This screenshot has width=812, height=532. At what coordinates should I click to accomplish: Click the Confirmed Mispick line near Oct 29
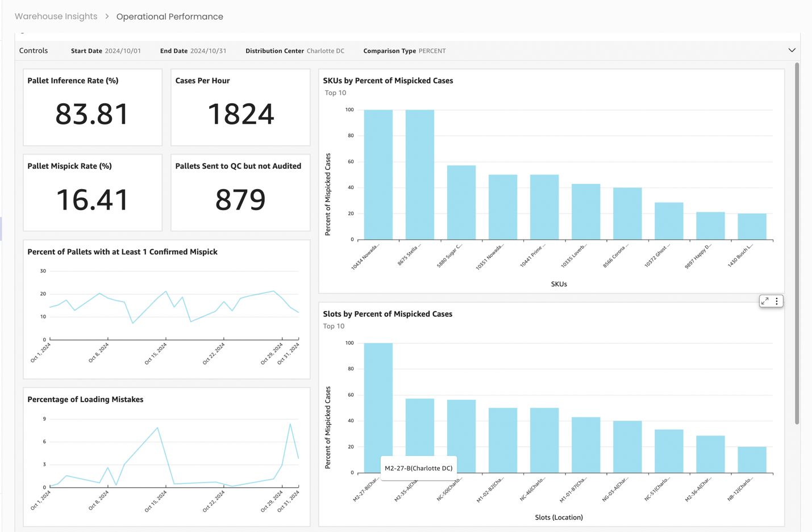coord(274,291)
